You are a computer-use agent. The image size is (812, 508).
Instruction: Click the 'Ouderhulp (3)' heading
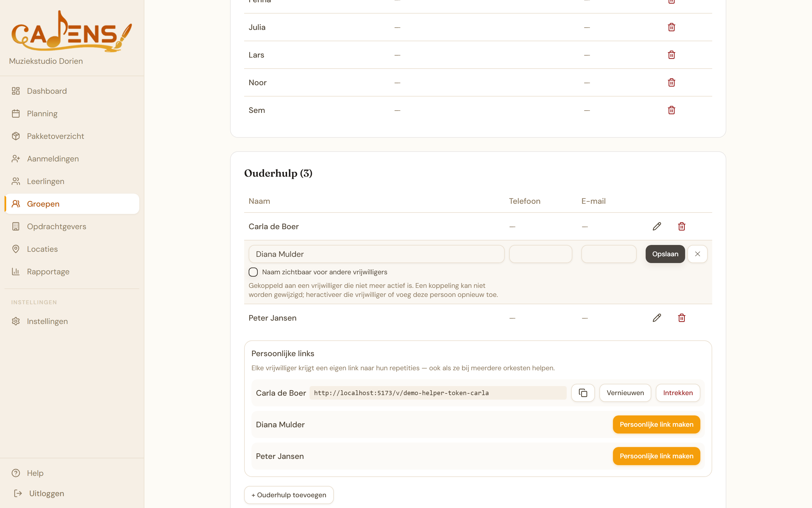tap(278, 173)
